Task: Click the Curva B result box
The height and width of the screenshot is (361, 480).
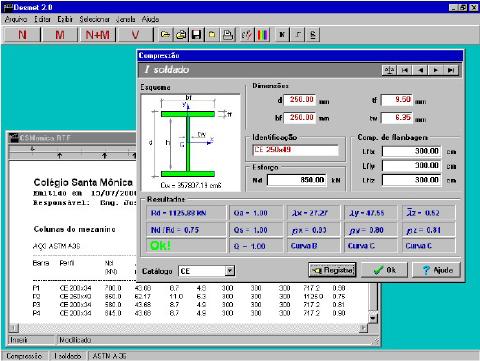Action: [313, 246]
